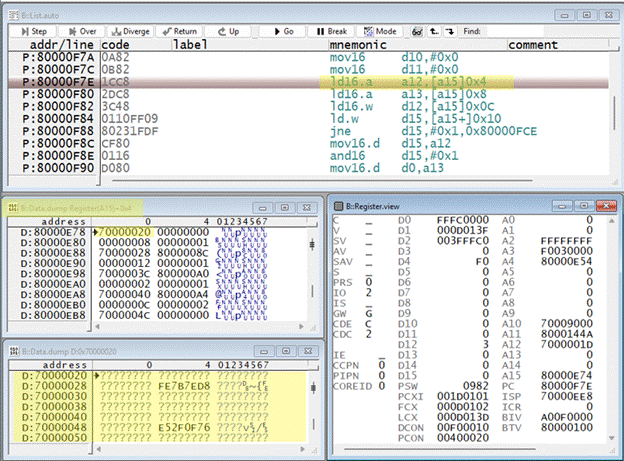Select the highlighted line P:80000F7E
624x461 pixels.
coord(60,82)
